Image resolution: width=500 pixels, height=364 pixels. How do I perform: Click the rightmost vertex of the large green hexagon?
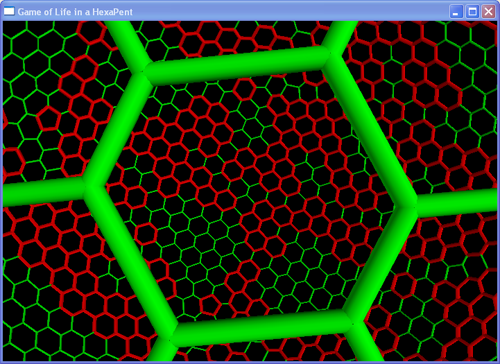(x=409, y=203)
